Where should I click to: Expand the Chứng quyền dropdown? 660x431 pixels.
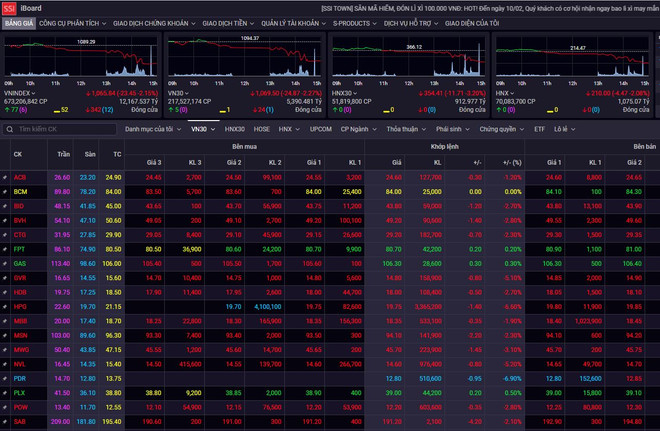[500, 129]
